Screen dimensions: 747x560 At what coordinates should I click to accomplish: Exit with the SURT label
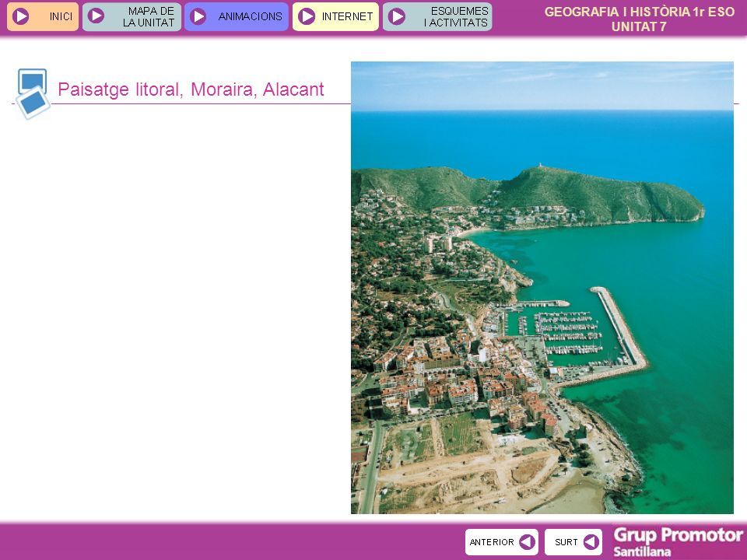[x=566, y=542]
